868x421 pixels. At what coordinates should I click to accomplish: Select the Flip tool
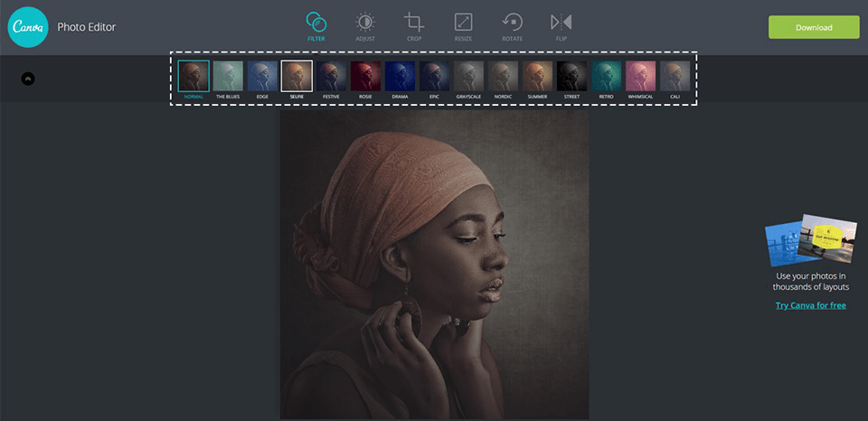point(561,27)
